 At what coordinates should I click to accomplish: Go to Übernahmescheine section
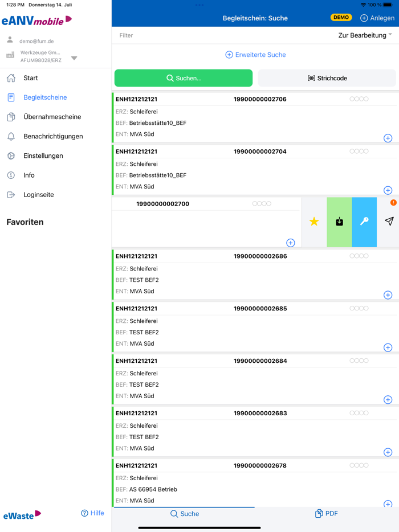52,117
